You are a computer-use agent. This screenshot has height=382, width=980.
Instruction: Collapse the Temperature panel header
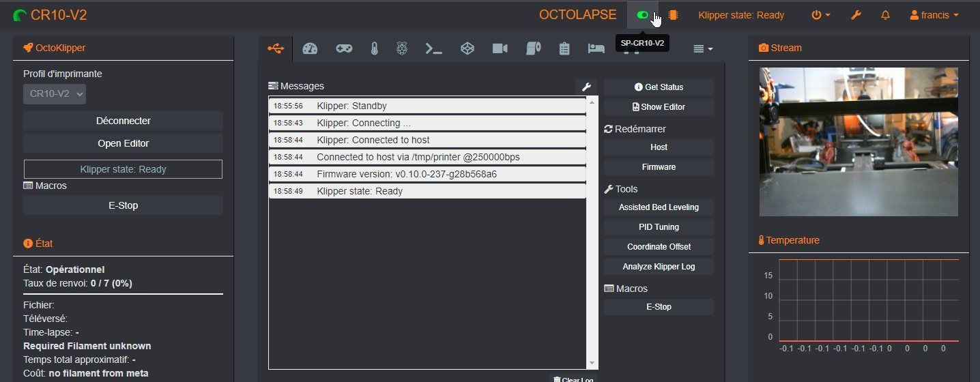[x=789, y=240]
